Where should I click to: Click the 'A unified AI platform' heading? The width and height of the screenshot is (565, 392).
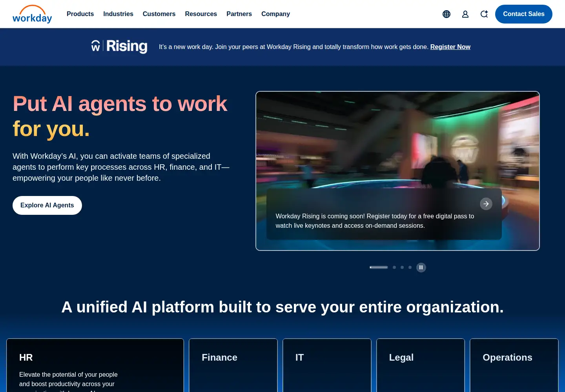click(x=282, y=307)
